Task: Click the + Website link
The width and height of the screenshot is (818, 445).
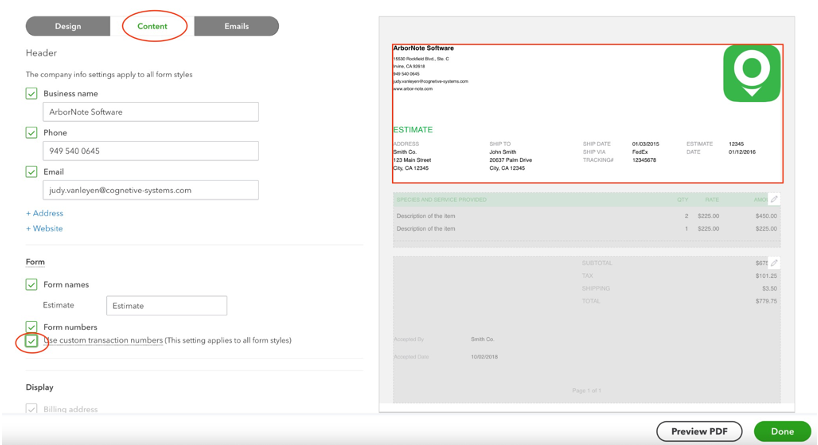Action: click(44, 228)
